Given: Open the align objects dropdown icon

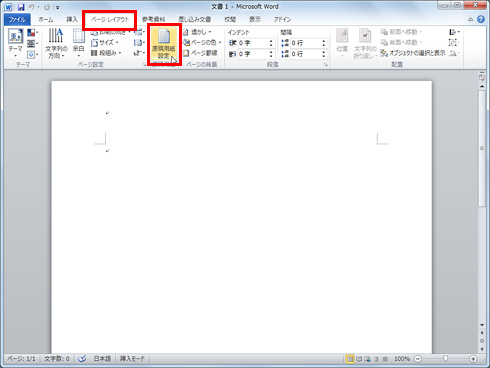Looking at the screenshot, I should 454,32.
